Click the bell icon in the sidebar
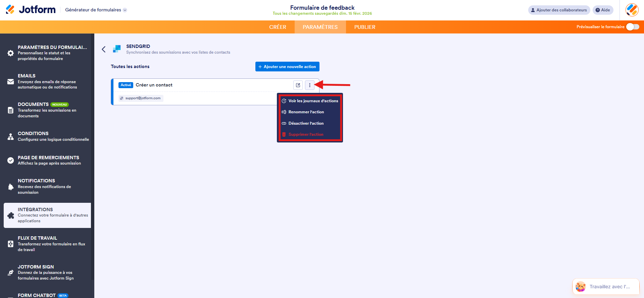Image resolution: width=644 pixels, height=298 pixels. tap(11, 187)
